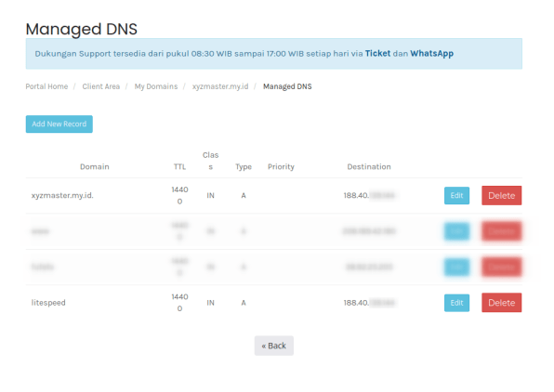The height and width of the screenshot is (392, 554).
Task: Open the Client Area breadcrumb link
Action: 101,86
